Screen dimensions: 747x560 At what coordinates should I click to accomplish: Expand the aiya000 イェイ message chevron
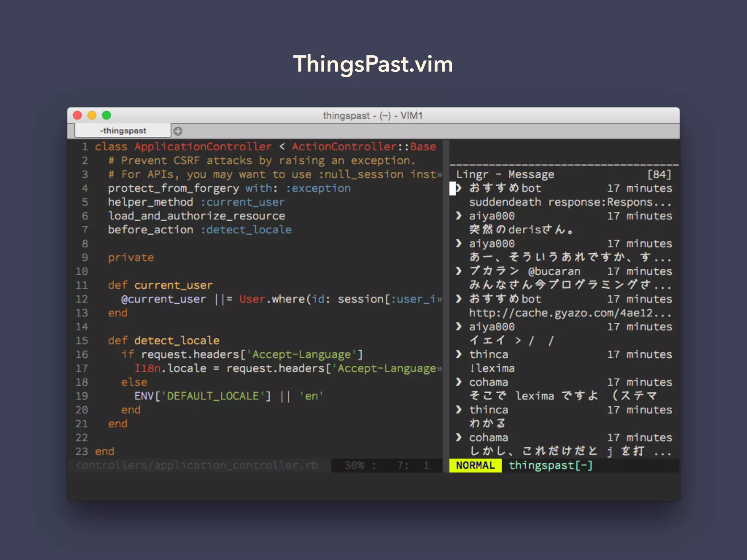click(x=459, y=327)
